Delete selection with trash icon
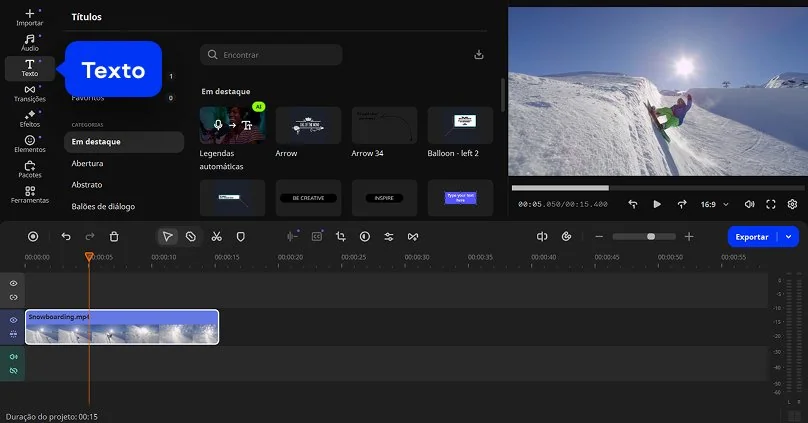The width and height of the screenshot is (808, 423). point(114,237)
